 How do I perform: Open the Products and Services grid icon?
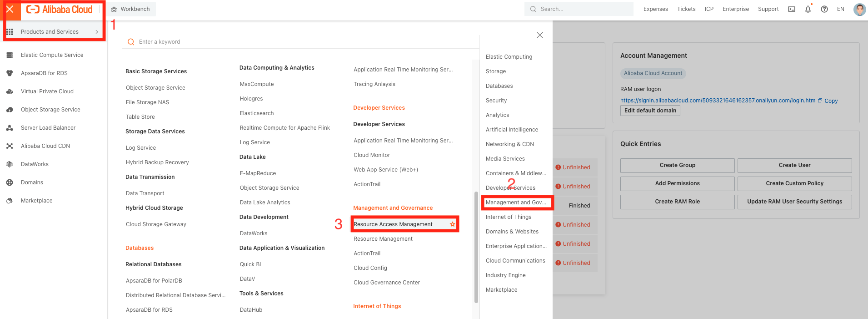coord(10,32)
